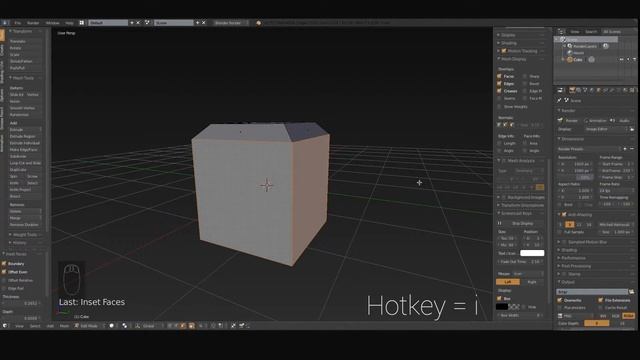
Task: Toggle the Overwrite checkbox in Output
Action: pos(560,300)
